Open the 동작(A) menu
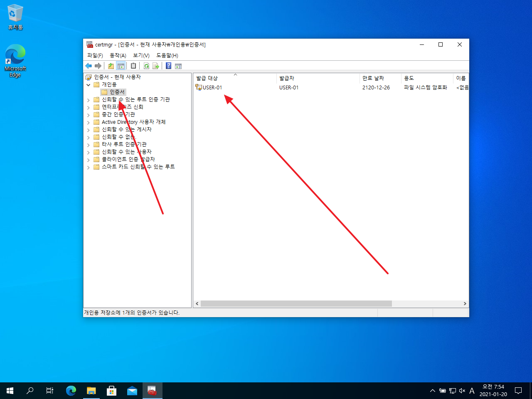 118,55
